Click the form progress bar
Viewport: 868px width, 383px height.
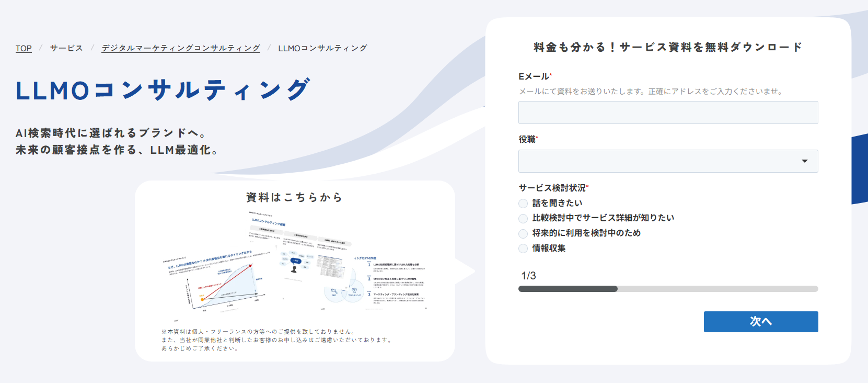click(668, 289)
